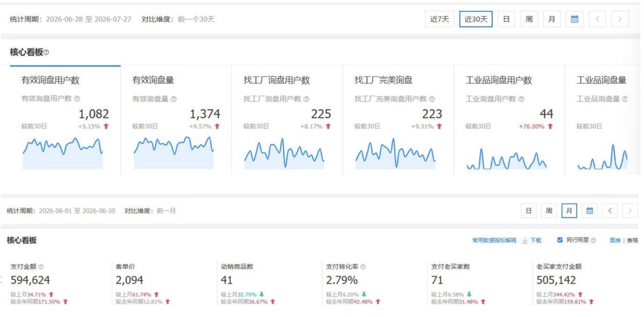Switch to 表格 display mode
The width and height of the screenshot is (644, 317).
point(633,240)
